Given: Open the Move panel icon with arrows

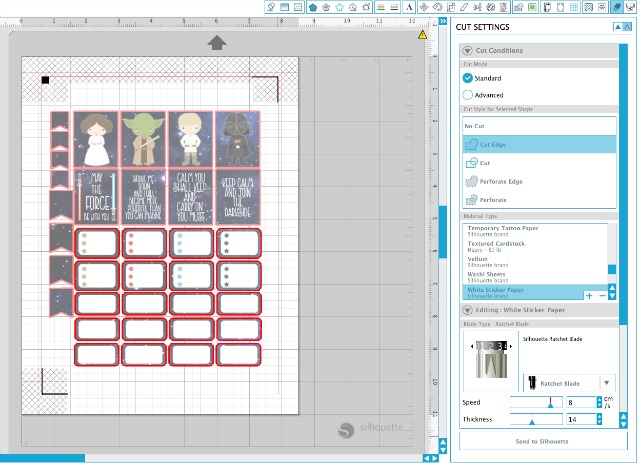Looking at the screenshot, I should (424, 7).
